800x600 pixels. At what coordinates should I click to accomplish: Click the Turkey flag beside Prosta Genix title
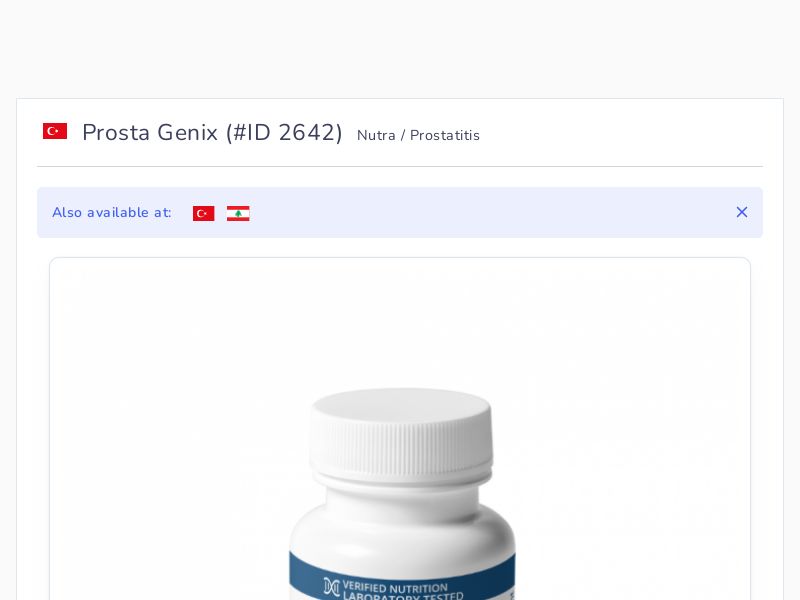click(x=55, y=131)
